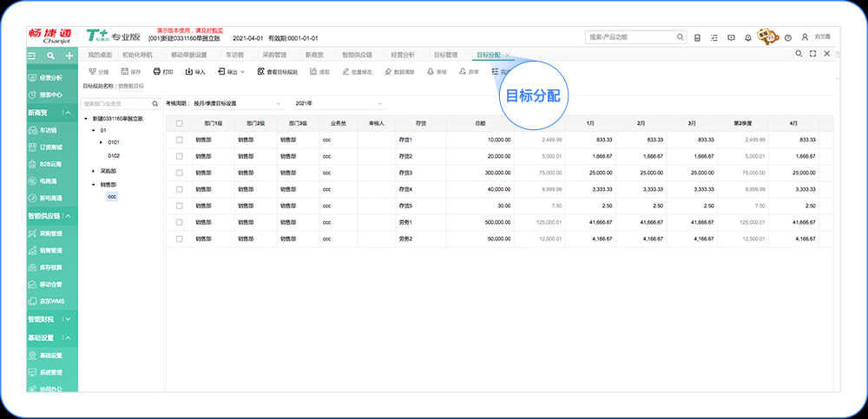
Task: Expand the 采购部 tree node
Action: point(94,172)
